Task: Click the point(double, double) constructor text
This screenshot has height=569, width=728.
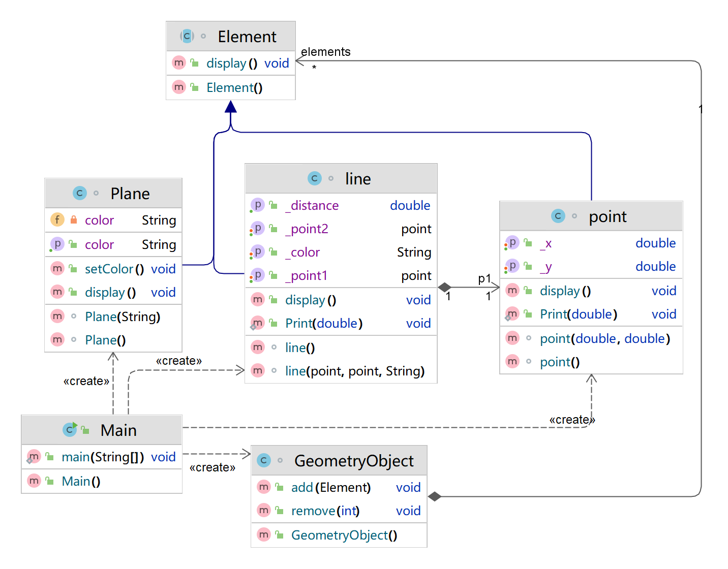Action: point(605,339)
